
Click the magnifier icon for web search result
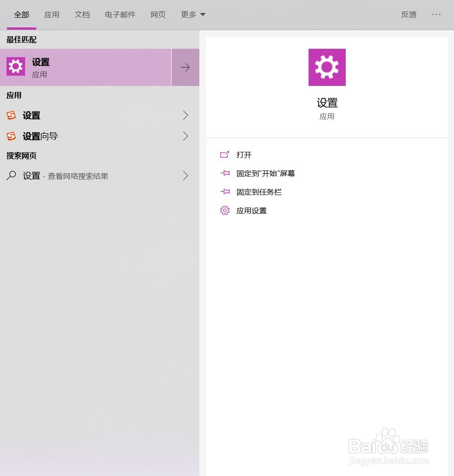(11, 176)
